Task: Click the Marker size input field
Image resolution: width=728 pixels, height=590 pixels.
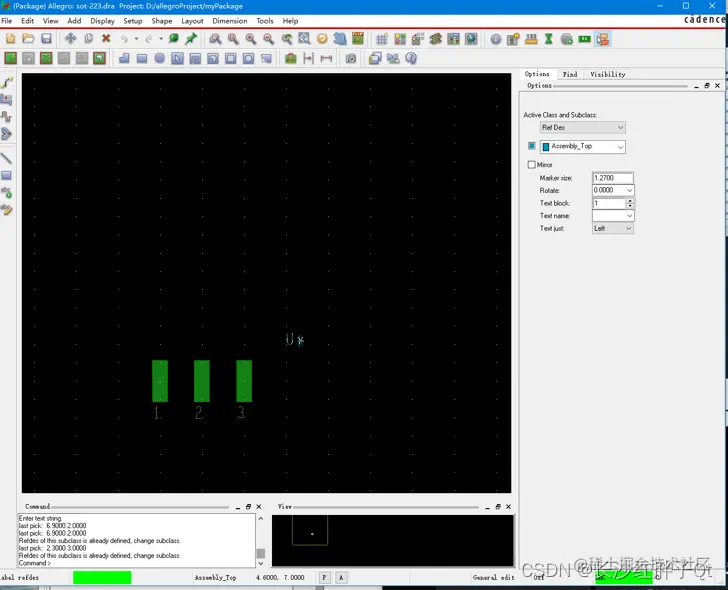Action: click(x=613, y=178)
